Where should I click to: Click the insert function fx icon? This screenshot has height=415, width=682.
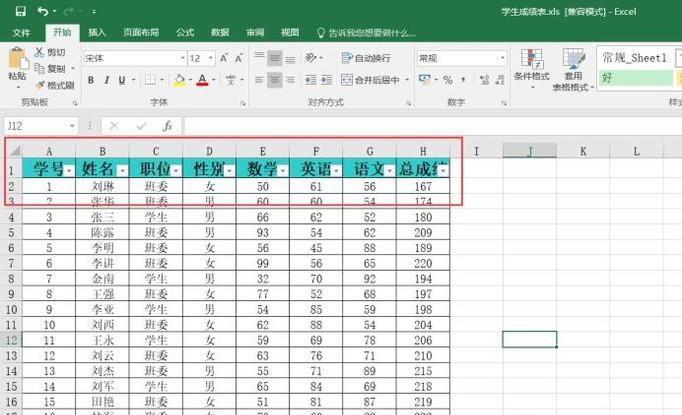point(167,126)
